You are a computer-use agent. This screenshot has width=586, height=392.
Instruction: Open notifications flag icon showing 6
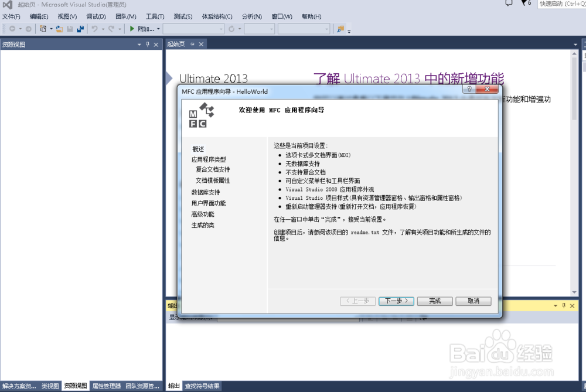(x=526, y=3)
